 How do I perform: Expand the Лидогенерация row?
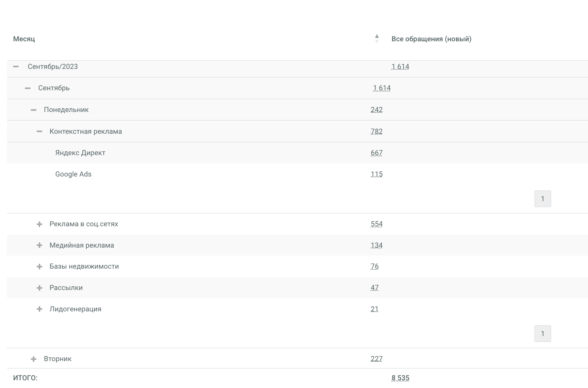[x=39, y=309]
